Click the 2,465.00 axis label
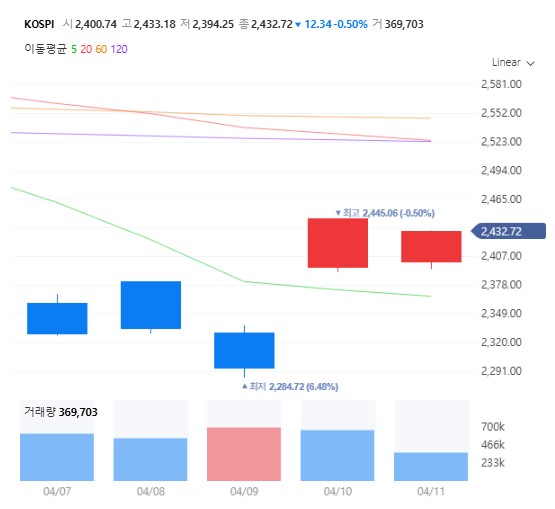 pyautogui.click(x=501, y=199)
